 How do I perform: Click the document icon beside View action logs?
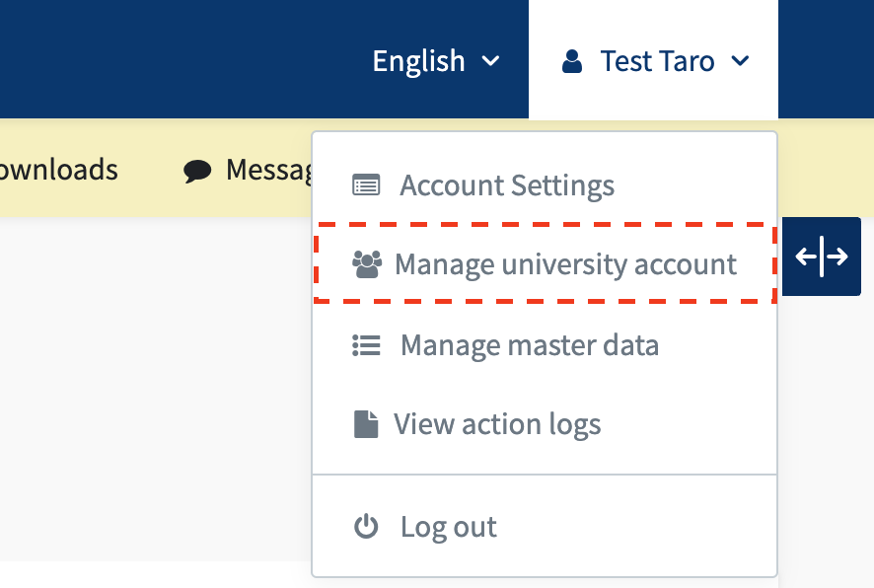[x=366, y=424]
